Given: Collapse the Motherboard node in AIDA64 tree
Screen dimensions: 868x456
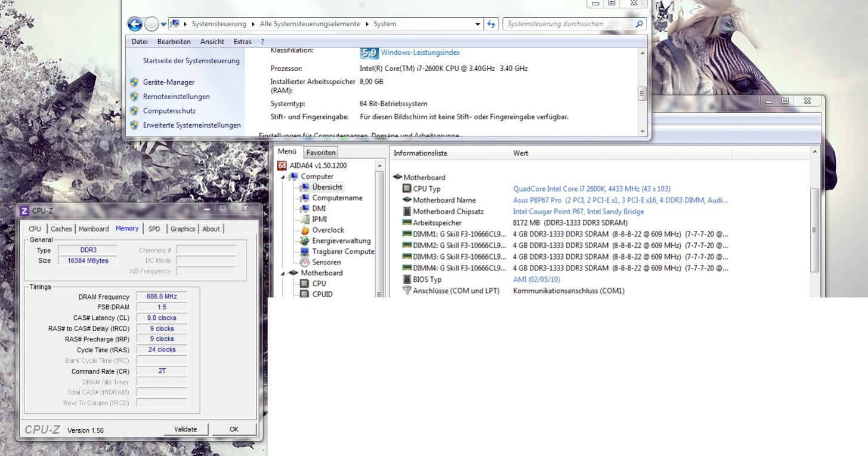Looking at the screenshot, I should click(283, 273).
